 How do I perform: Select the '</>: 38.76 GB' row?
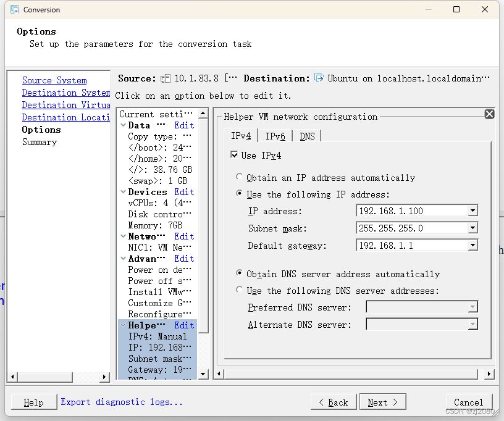pos(160,170)
